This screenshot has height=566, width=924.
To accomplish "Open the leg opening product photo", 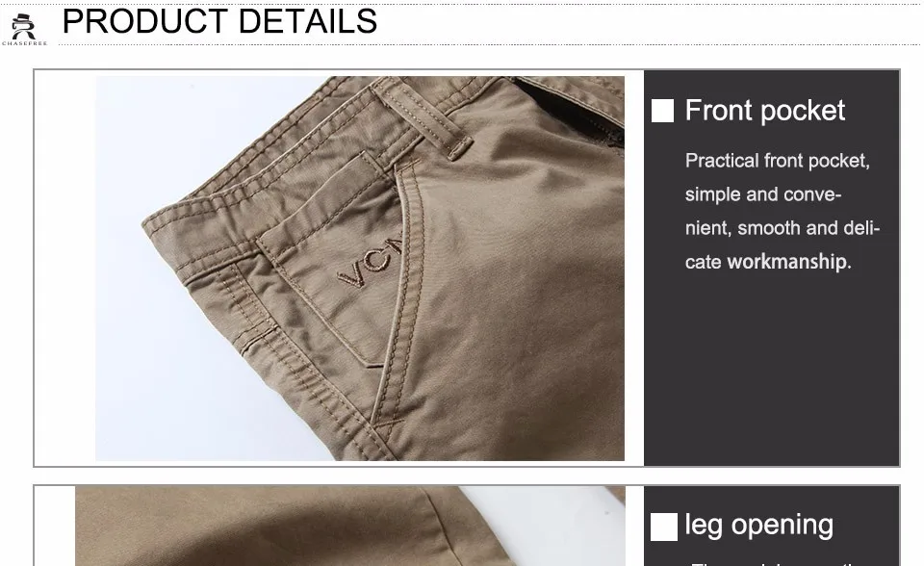I will coord(350,526).
